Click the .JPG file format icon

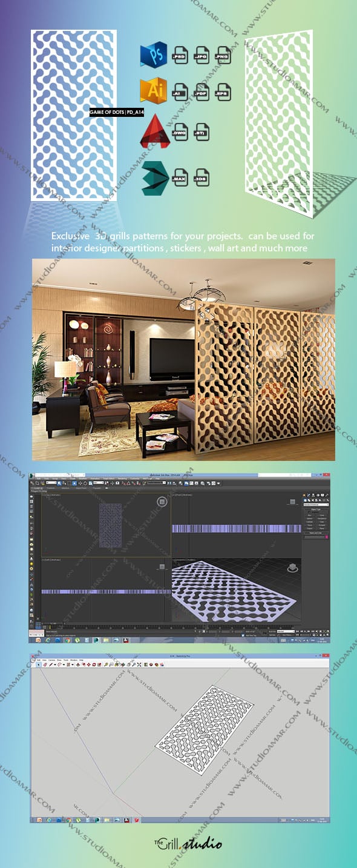point(201,56)
